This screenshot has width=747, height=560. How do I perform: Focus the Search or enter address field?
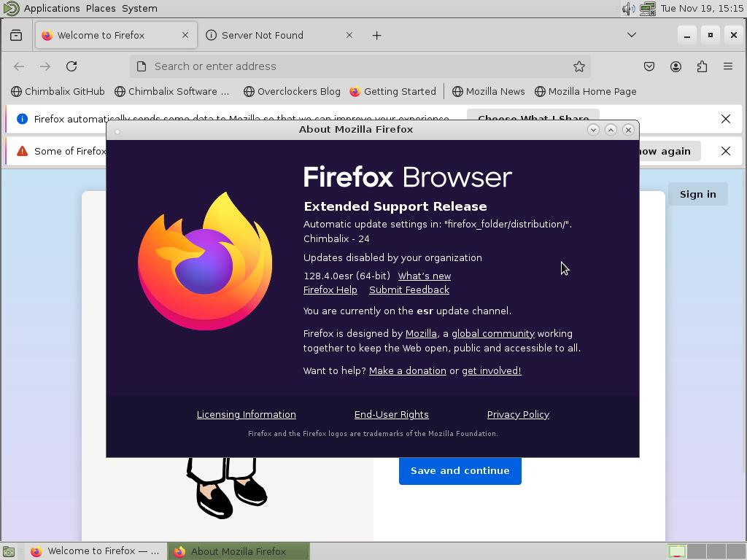[x=360, y=66]
